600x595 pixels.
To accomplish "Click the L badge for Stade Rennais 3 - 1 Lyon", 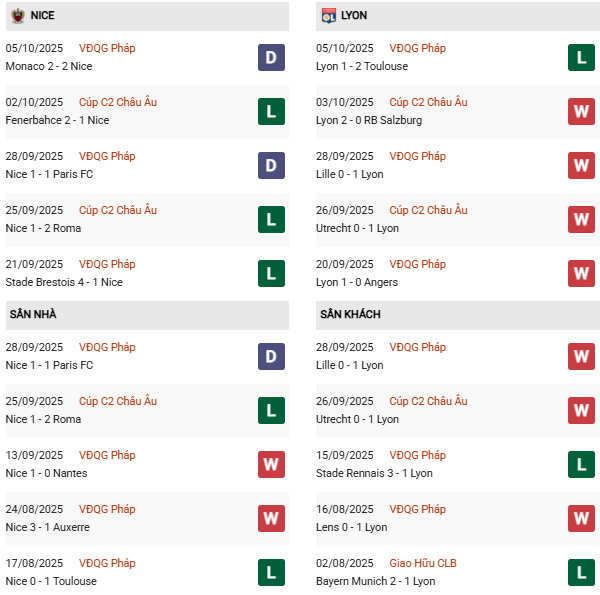I will tap(581, 465).
